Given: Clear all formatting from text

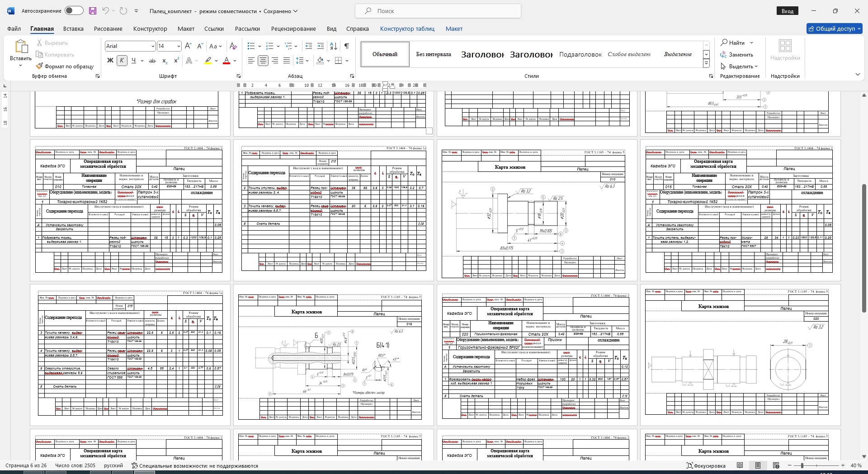Looking at the screenshot, I should (x=233, y=46).
